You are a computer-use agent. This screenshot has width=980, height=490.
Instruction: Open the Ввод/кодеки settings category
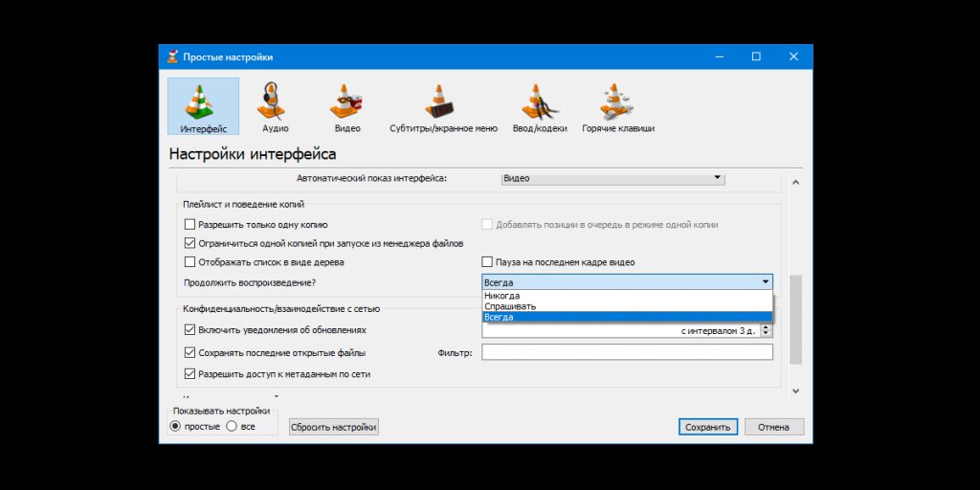pos(540,106)
